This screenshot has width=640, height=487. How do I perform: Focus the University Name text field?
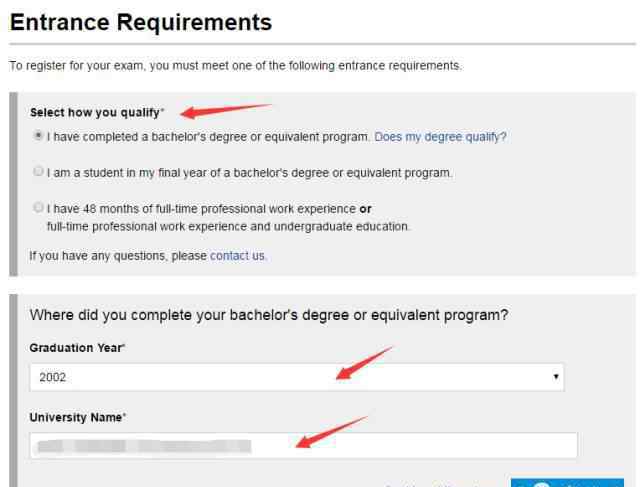point(304,445)
